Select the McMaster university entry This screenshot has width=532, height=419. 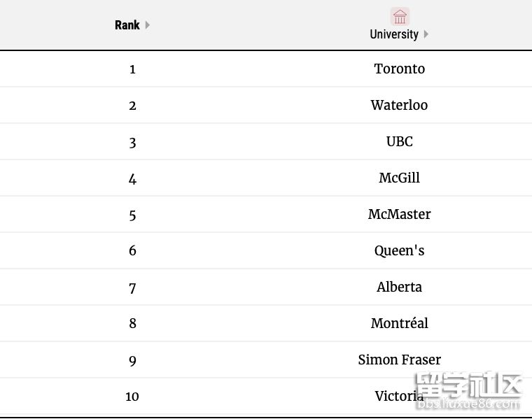click(399, 214)
